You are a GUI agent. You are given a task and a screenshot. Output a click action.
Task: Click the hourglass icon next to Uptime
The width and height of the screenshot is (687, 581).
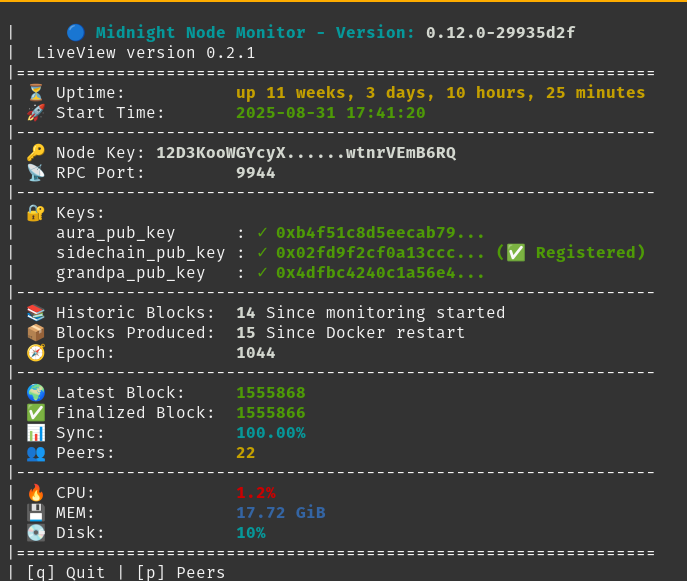point(36,92)
